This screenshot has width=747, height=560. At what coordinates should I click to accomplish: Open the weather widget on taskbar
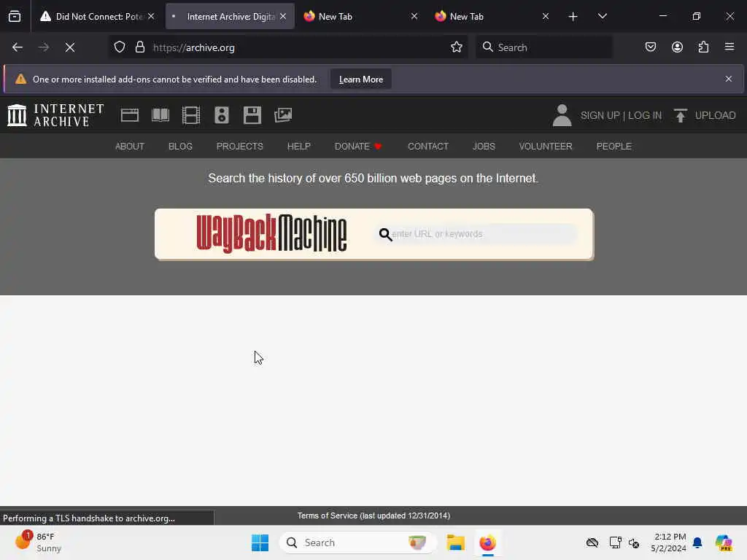pyautogui.click(x=38, y=542)
